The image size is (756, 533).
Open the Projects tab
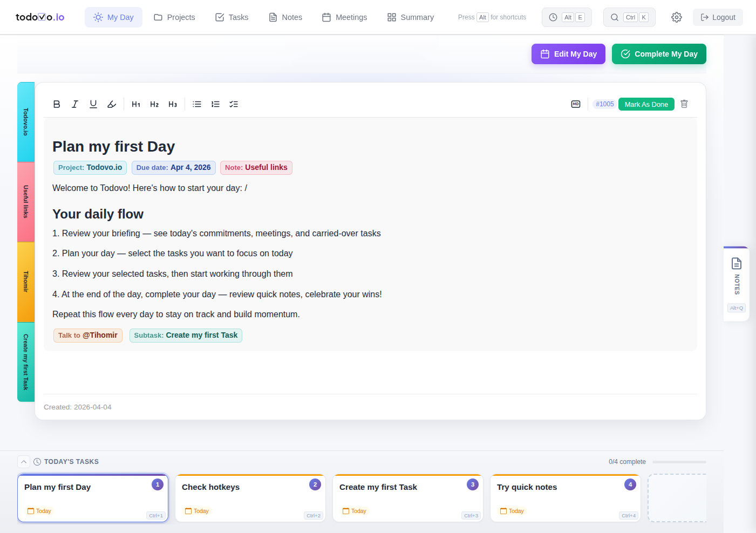click(x=174, y=17)
